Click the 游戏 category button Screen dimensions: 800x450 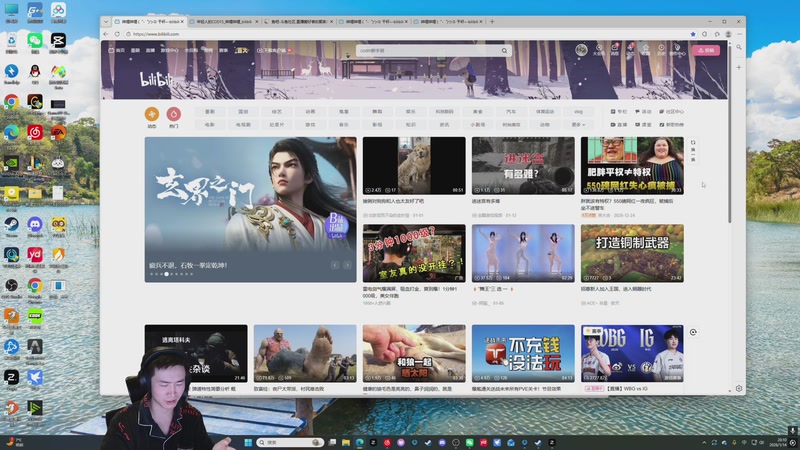[310, 124]
